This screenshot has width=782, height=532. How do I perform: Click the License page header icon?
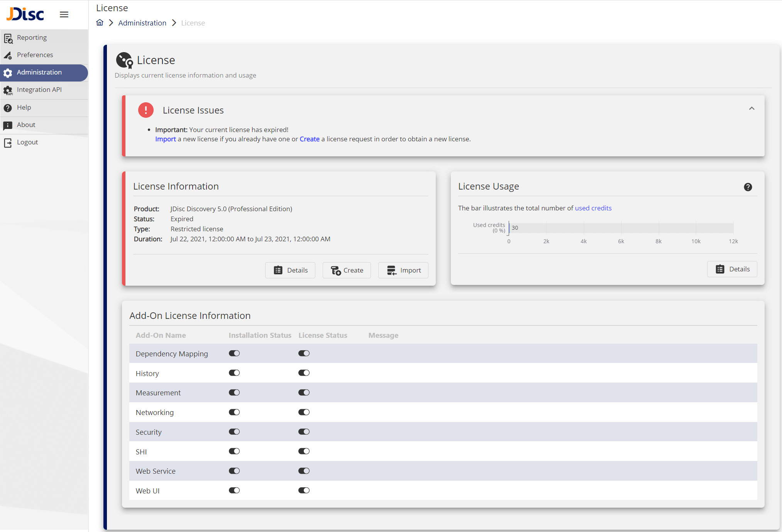pos(124,60)
